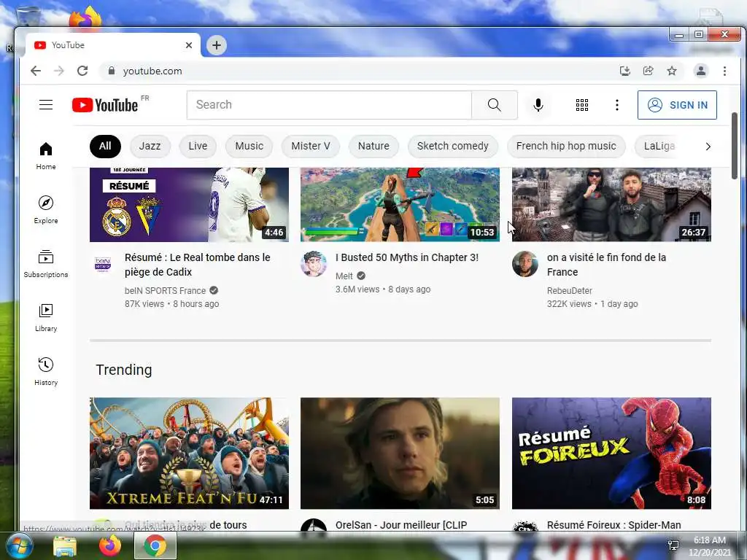Open Melt channel avatar
The image size is (747, 560).
[314, 264]
